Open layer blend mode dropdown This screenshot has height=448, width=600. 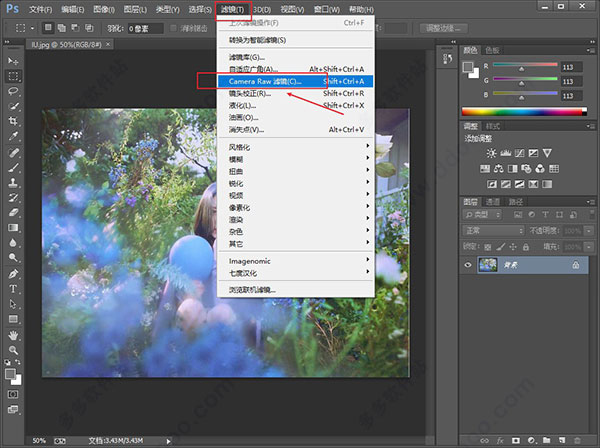[493, 231]
